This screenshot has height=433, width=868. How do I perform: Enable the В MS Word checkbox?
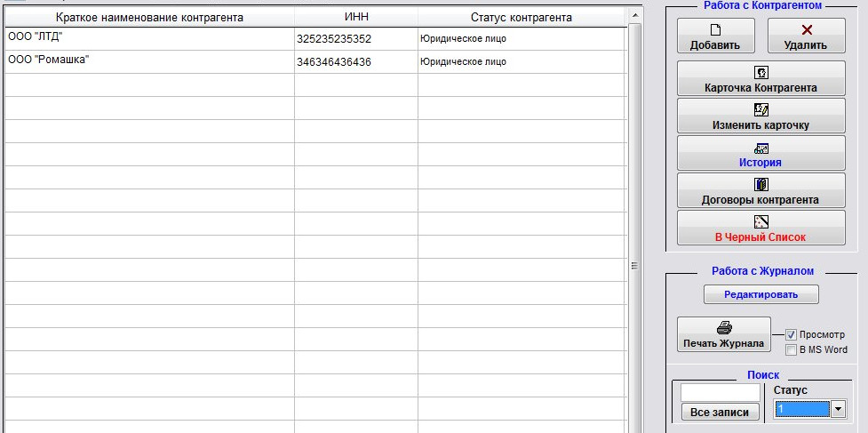[x=791, y=349]
